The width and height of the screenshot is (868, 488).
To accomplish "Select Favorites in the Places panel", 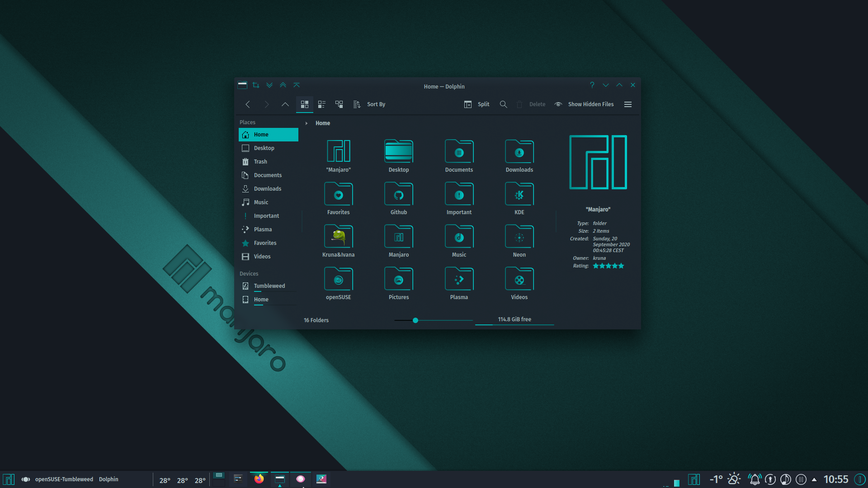I will click(269, 243).
